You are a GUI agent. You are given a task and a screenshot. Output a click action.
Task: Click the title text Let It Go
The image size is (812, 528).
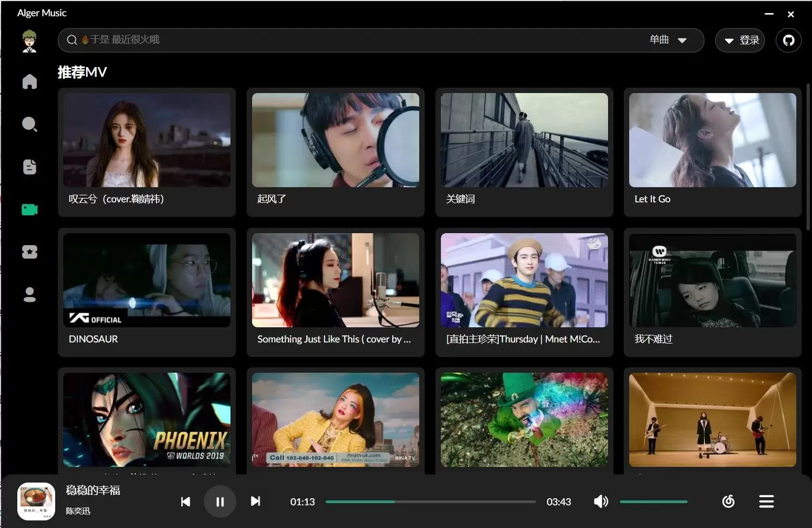coord(652,199)
